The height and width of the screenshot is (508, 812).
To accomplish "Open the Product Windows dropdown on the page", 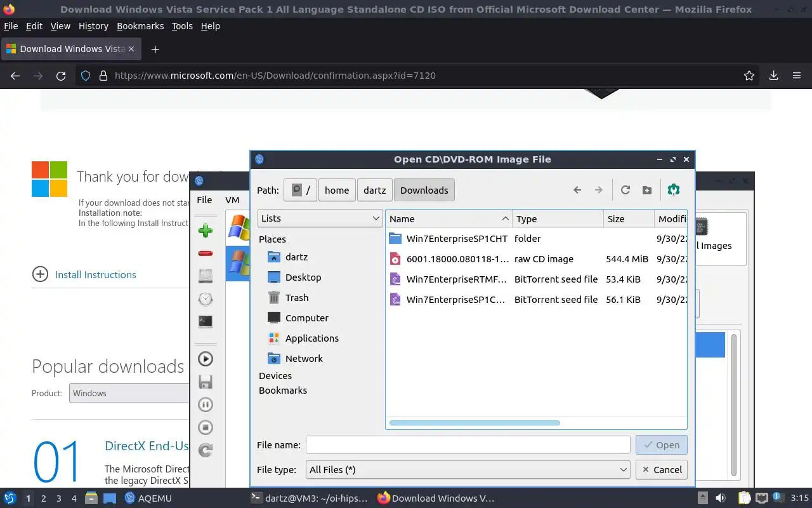I will click(x=129, y=393).
